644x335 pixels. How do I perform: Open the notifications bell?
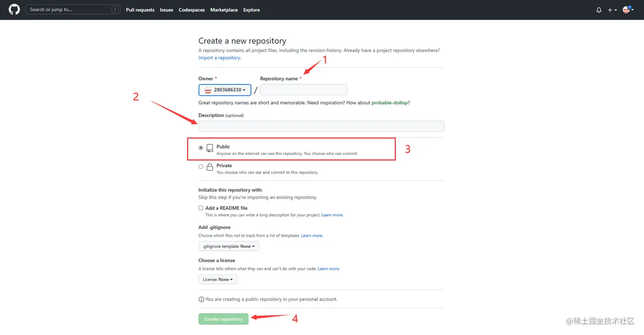click(x=599, y=10)
